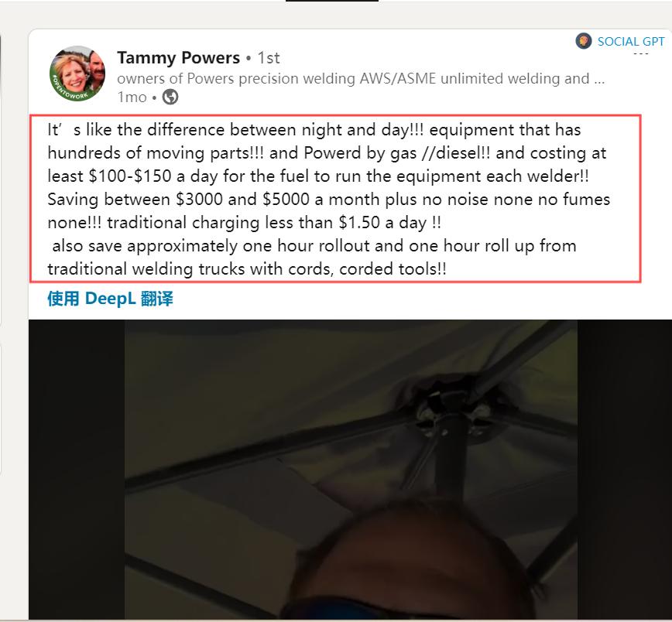The image size is (672, 622).
Task: Open Tammy Powers' profile photo
Action: (77, 73)
